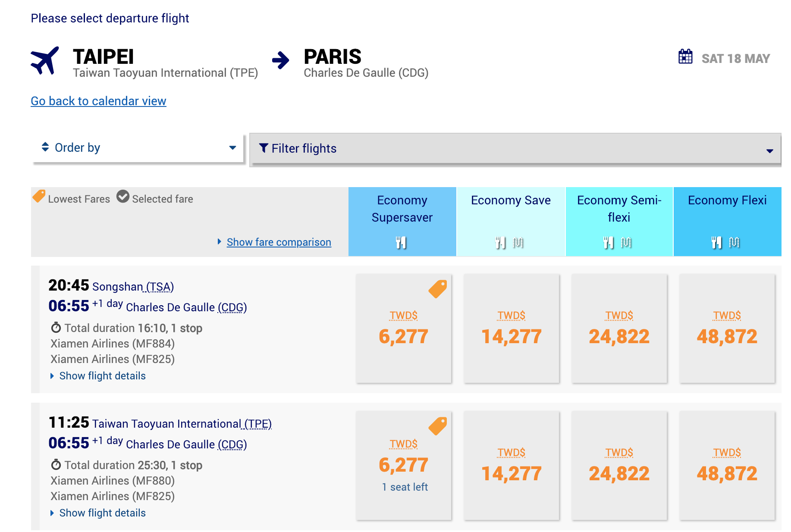Click Charles De Gaulle (CDG) on 20:45 flight

pyautogui.click(x=186, y=307)
